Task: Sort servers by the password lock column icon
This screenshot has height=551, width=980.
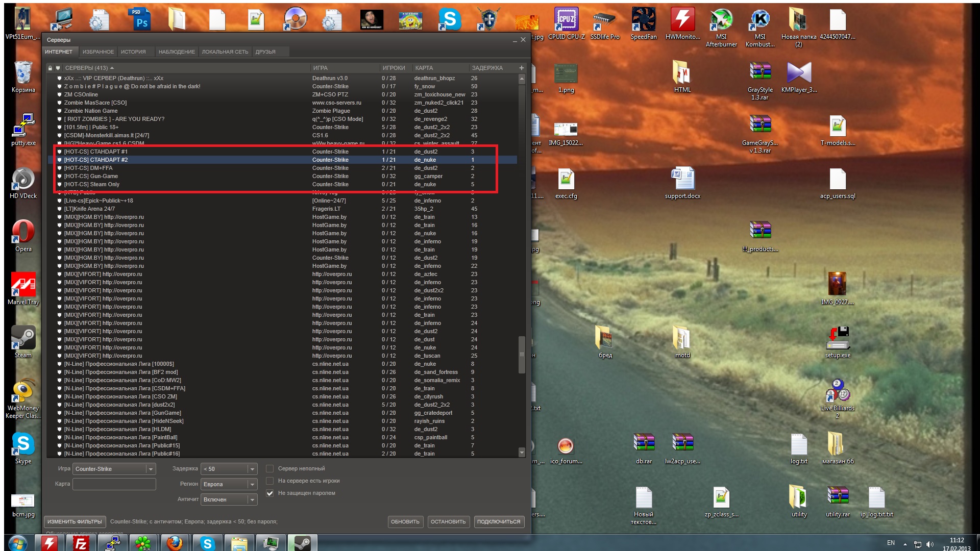Action: point(50,68)
